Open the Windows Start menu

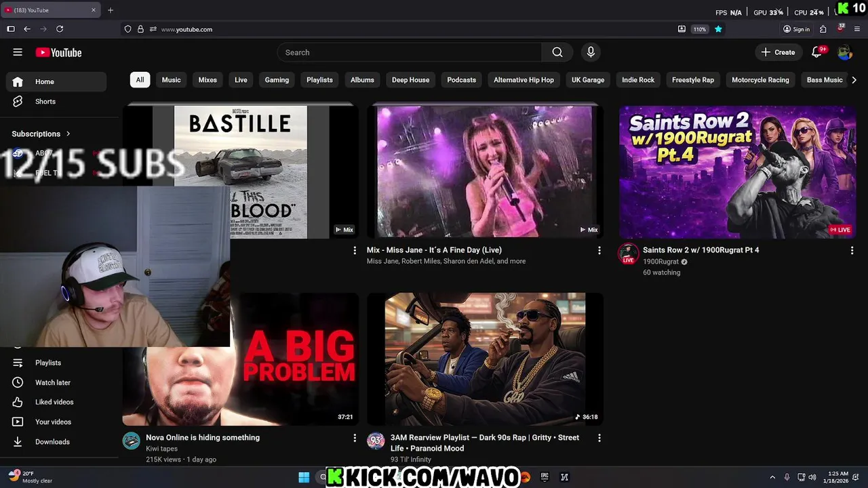click(304, 477)
